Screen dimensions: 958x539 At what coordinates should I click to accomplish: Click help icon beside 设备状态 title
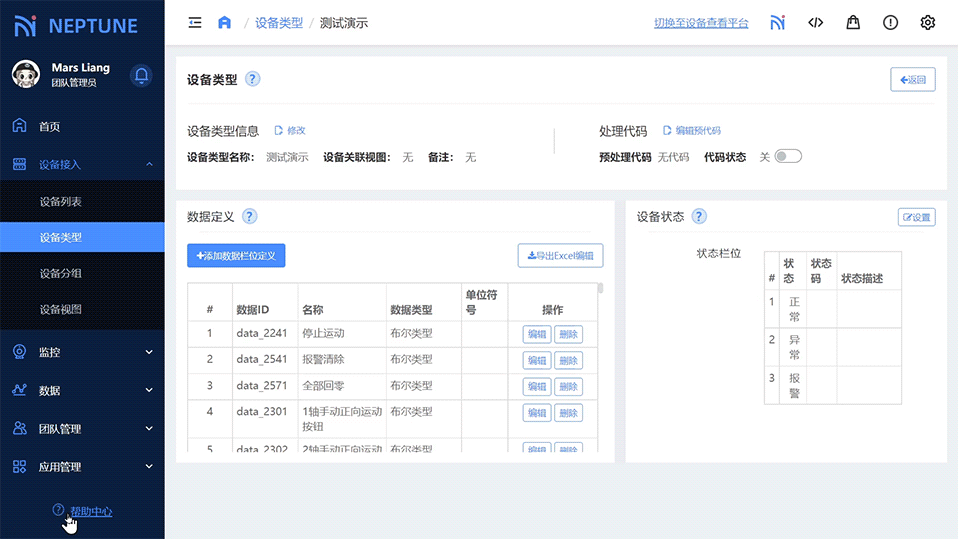[699, 216]
